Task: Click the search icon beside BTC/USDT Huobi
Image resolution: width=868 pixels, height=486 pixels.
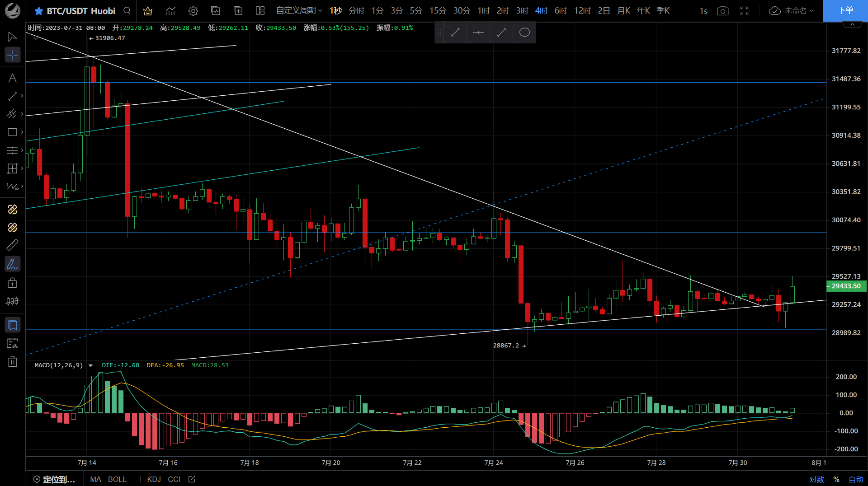Action: pyautogui.click(x=127, y=11)
